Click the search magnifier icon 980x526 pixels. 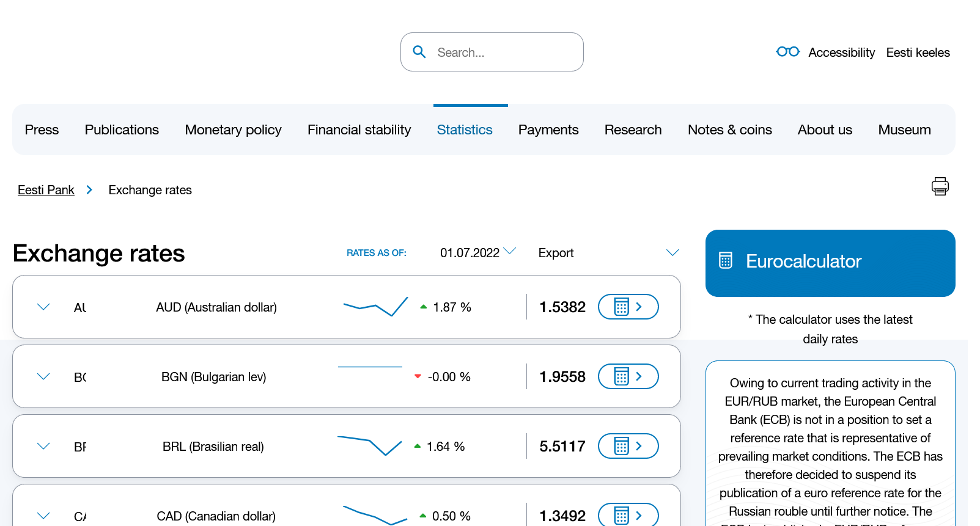419,52
